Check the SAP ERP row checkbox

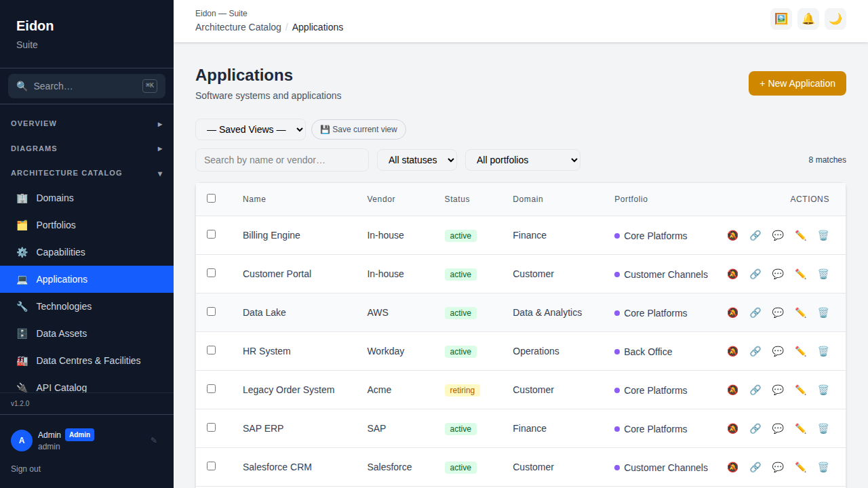pos(211,427)
